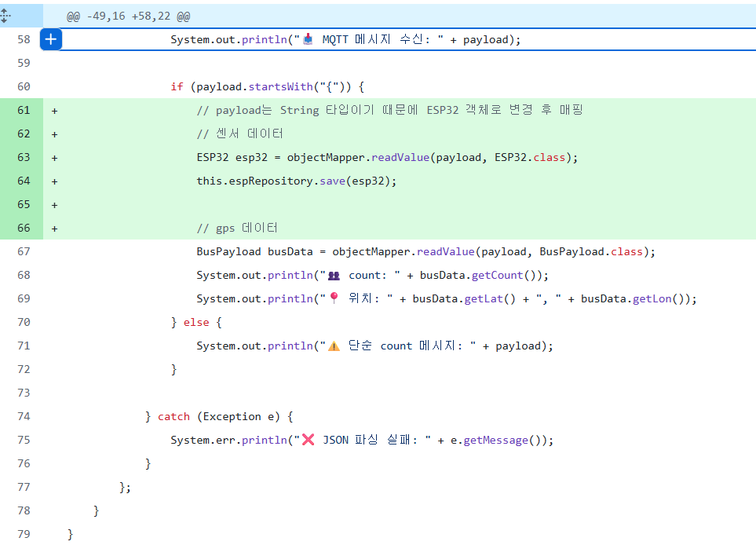Click the System.err.println JSON error line

click(362, 440)
